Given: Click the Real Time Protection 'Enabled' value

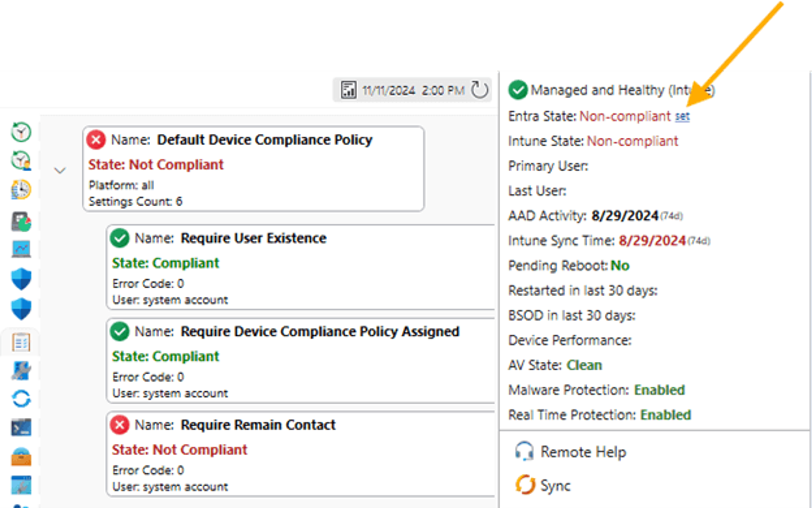Looking at the screenshot, I should [666, 415].
